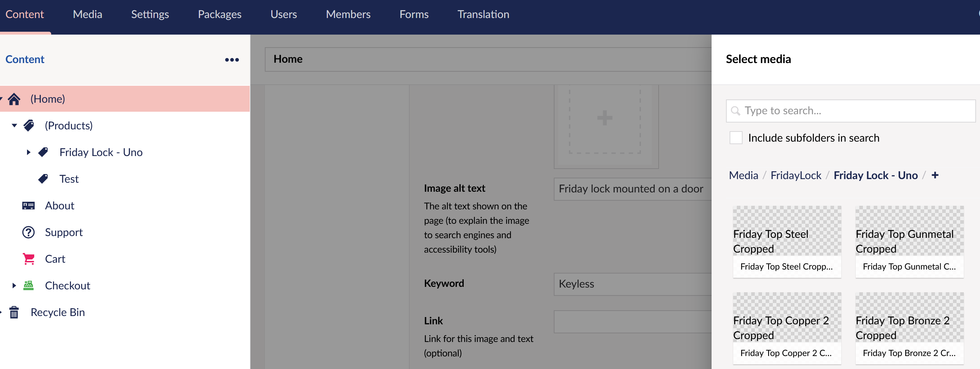The height and width of the screenshot is (369, 980).
Task: Click the Home house icon in tree
Action: tap(14, 99)
